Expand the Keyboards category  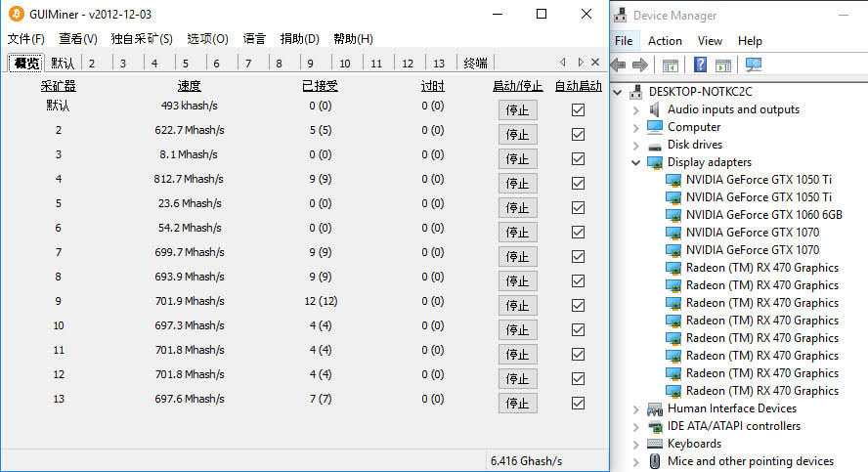(636, 444)
